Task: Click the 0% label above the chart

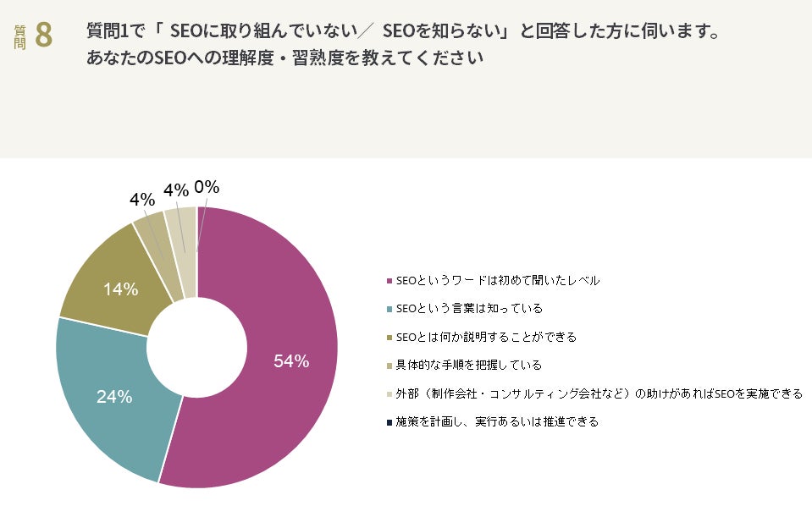Action: coord(207,187)
